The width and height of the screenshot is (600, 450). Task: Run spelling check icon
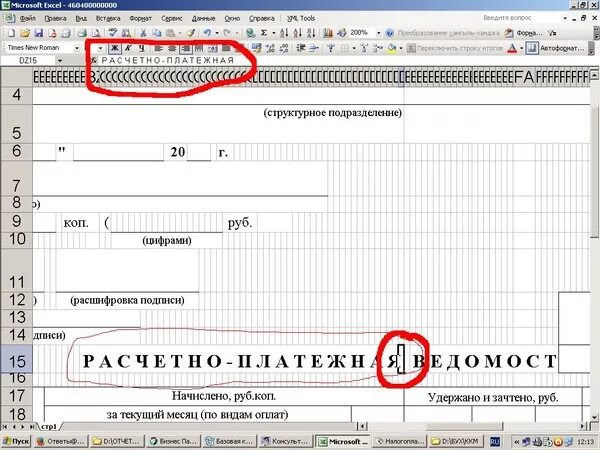coord(112,33)
